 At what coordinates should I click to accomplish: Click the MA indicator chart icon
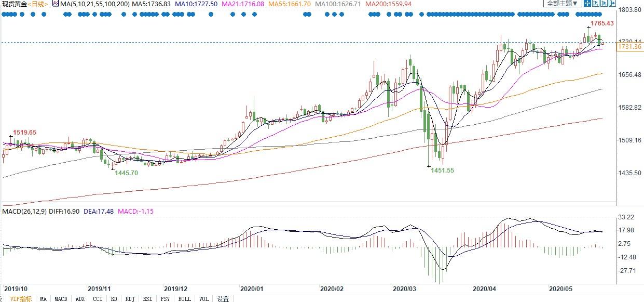tap(56, 4)
